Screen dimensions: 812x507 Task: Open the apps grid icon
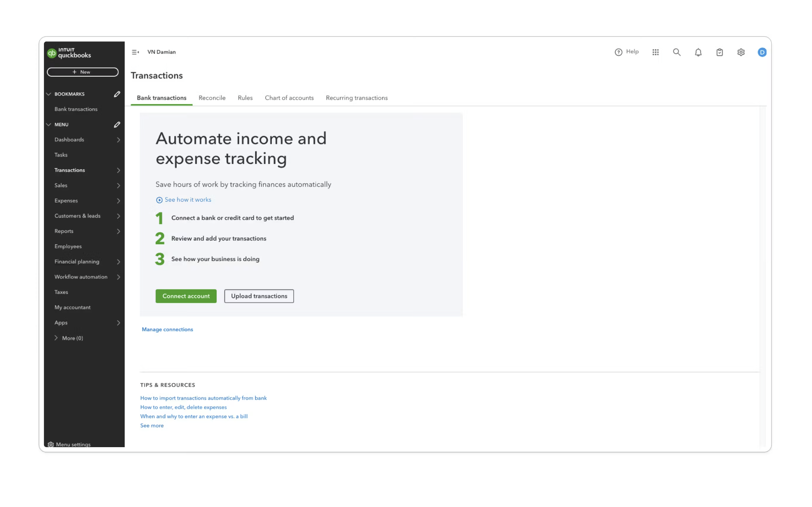pos(655,52)
